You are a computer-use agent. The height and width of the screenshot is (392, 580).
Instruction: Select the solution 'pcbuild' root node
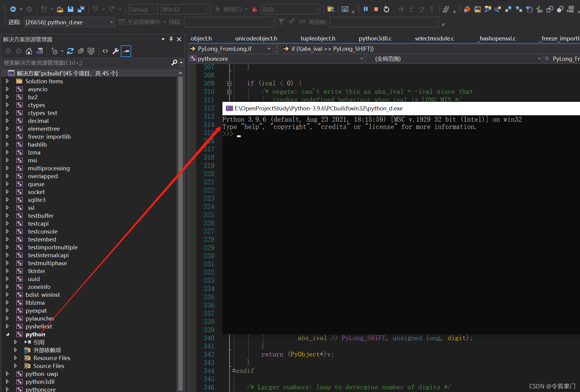(67, 73)
